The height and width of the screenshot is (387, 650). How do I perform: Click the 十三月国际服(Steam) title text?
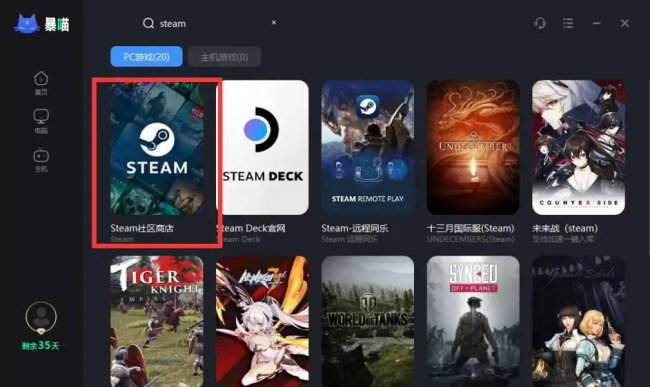point(471,228)
